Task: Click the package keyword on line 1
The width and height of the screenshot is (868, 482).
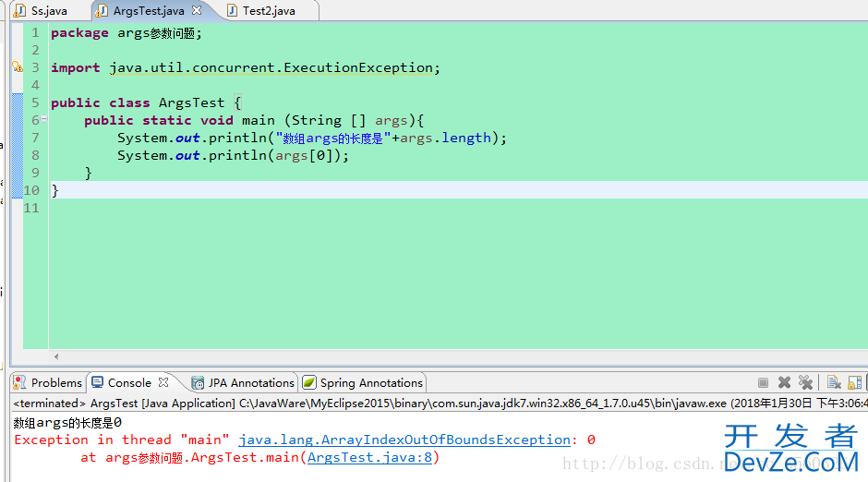Action: tap(79, 33)
